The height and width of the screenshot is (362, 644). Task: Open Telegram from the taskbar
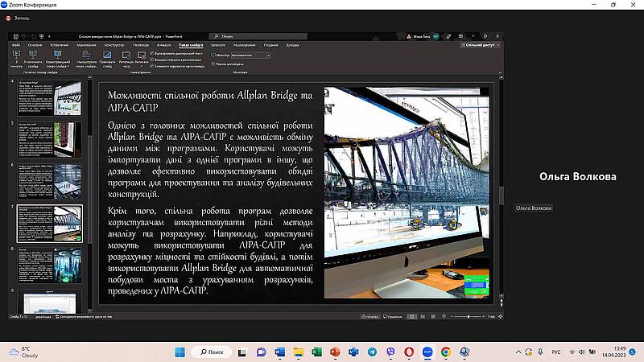(372, 352)
